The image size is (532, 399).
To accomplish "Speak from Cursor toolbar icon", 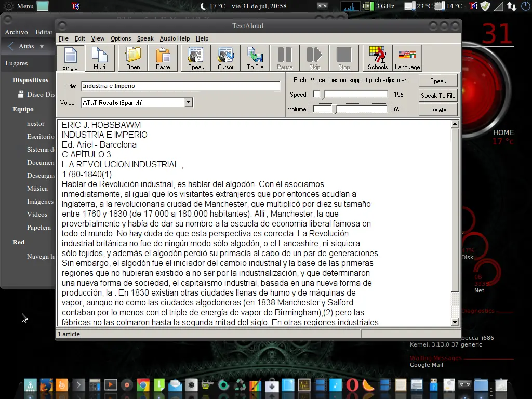I will [x=225, y=58].
